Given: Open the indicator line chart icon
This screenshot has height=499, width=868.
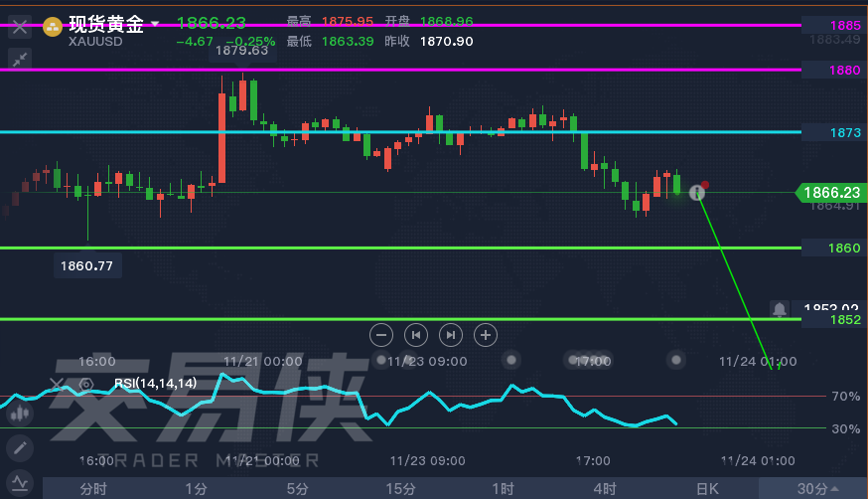Looking at the screenshot, I should tap(19, 483).
